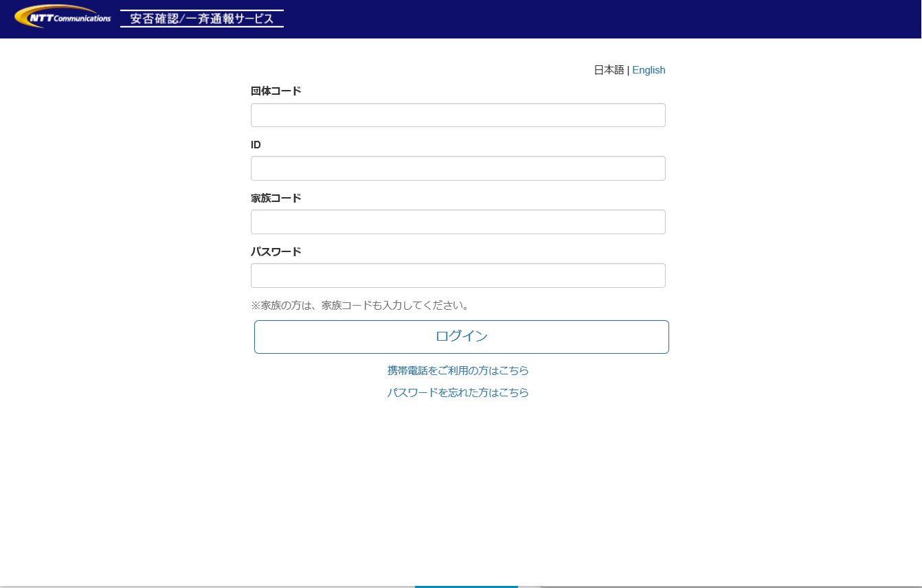The height and width of the screenshot is (588, 922).
Task: Click the ※家族の方は note text
Action: pyautogui.click(x=361, y=305)
